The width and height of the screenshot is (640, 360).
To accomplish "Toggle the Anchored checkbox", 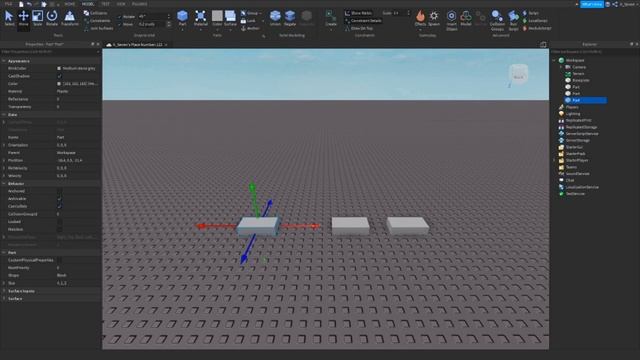I will 59,191.
